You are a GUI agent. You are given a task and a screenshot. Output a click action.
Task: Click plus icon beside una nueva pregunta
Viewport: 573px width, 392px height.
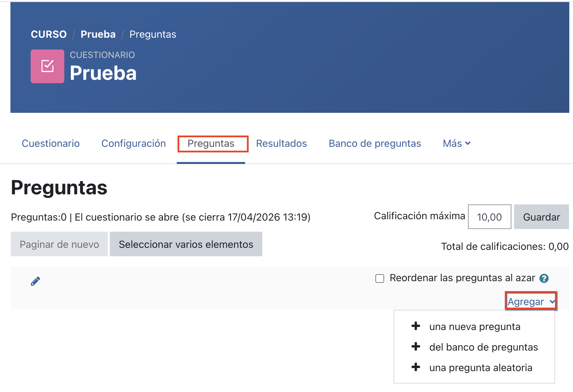pyautogui.click(x=416, y=326)
